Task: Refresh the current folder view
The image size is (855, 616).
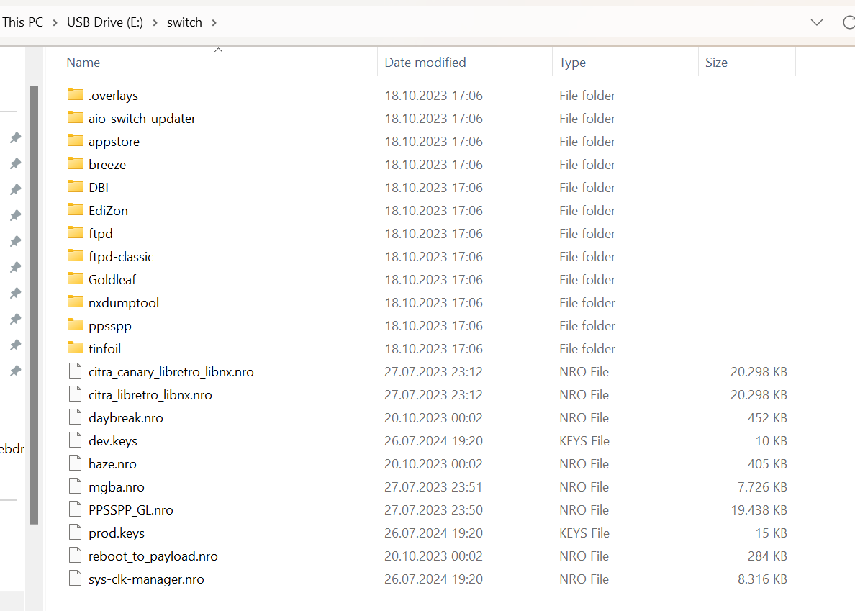Action: [849, 22]
